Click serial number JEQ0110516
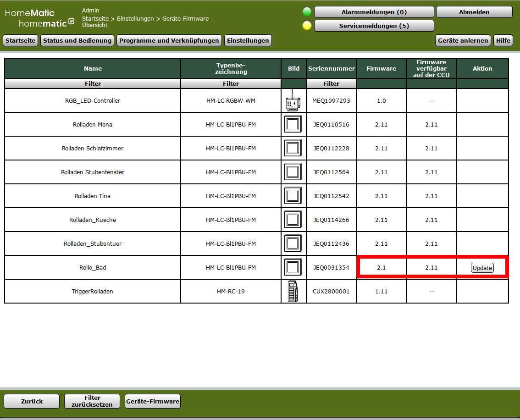 pos(331,124)
